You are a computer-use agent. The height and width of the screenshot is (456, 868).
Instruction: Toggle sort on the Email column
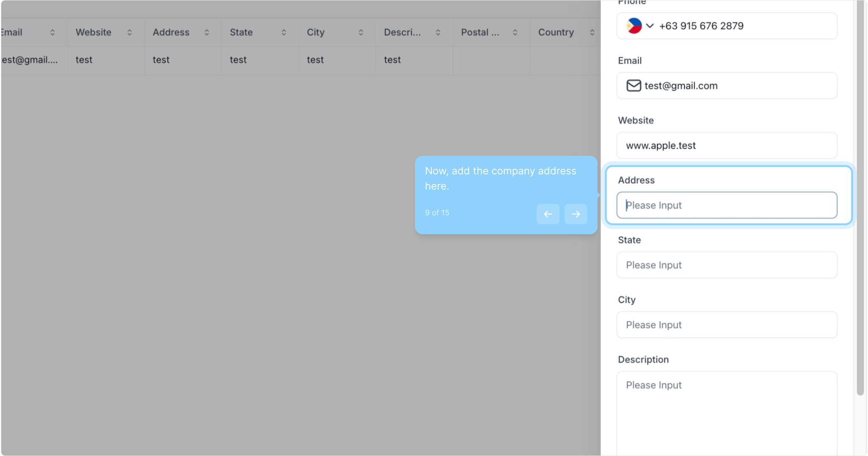pos(52,33)
